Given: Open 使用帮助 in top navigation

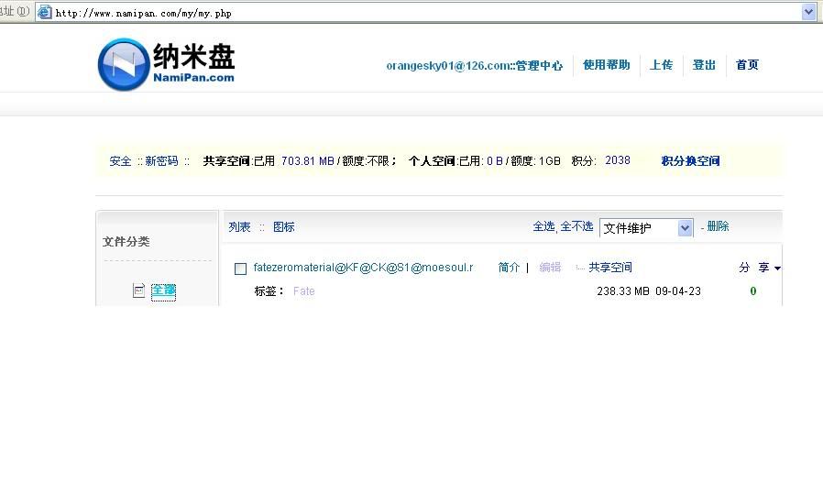Looking at the screenshot, I should pos(606,64).
